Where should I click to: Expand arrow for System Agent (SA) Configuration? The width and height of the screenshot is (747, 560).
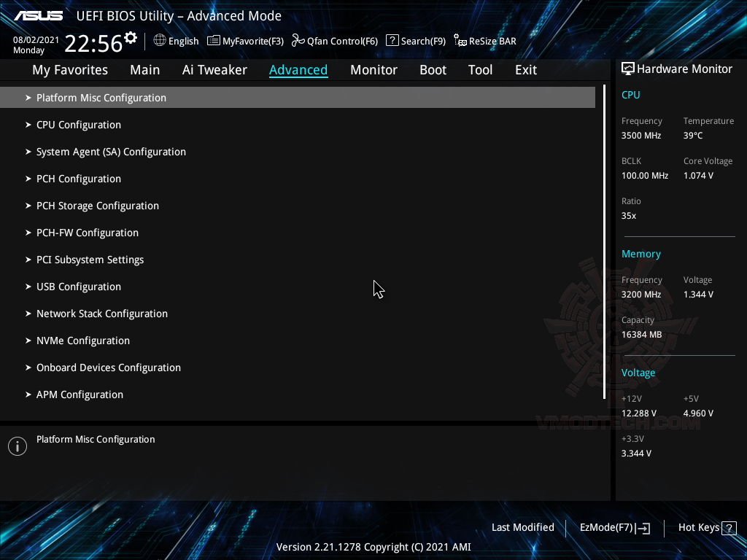[28, 152]
